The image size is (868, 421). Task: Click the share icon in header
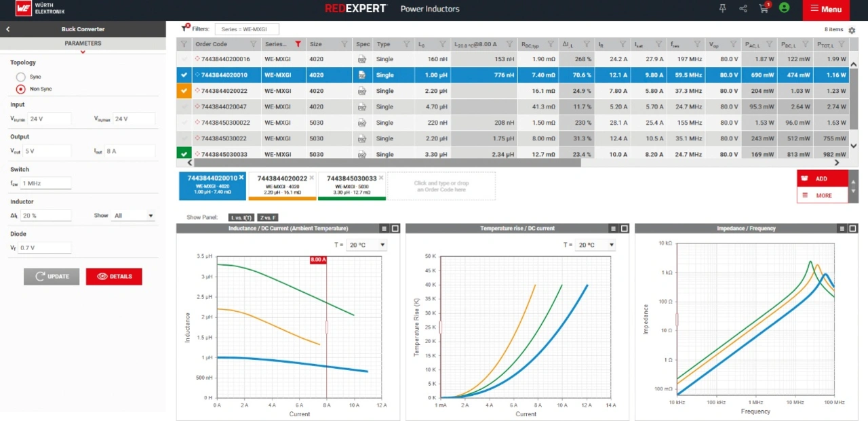click(743, 8)
